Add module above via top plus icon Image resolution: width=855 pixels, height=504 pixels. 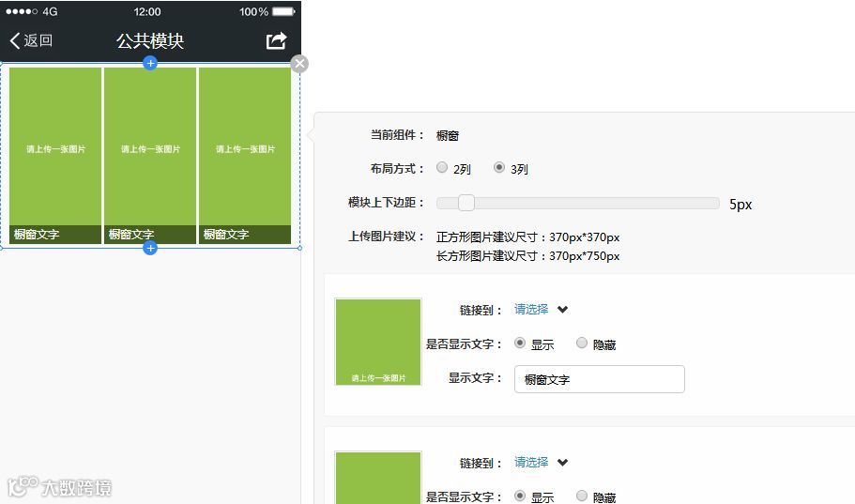(150, 63)
